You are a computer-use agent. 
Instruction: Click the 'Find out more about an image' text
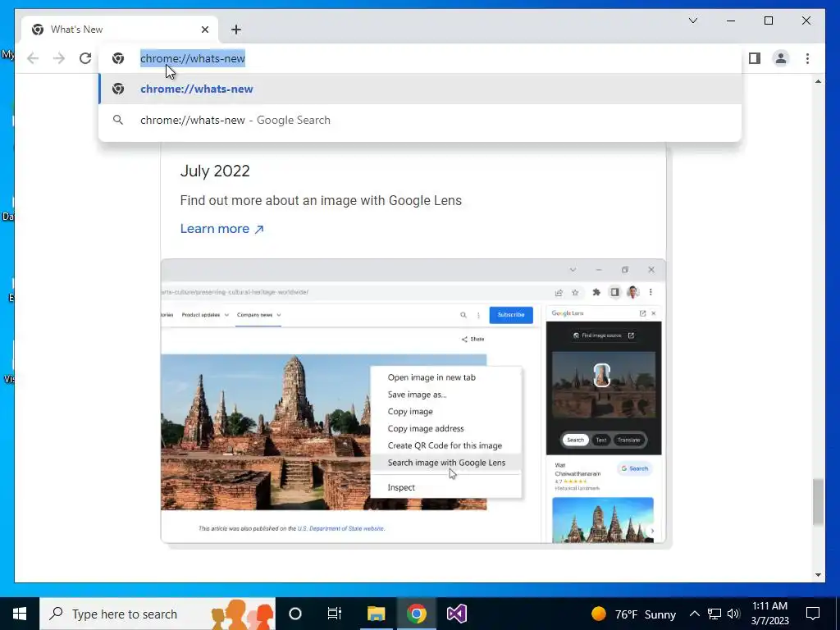coord(321,200)
